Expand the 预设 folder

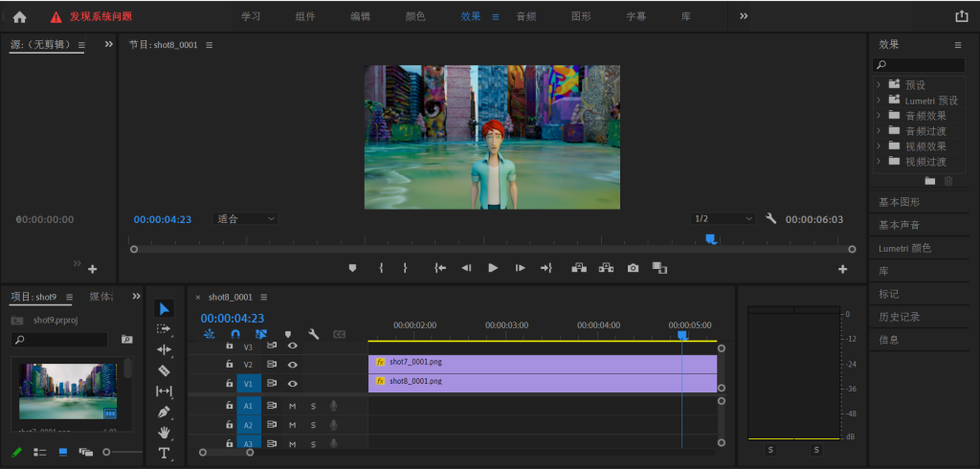(x=879, y=84)
